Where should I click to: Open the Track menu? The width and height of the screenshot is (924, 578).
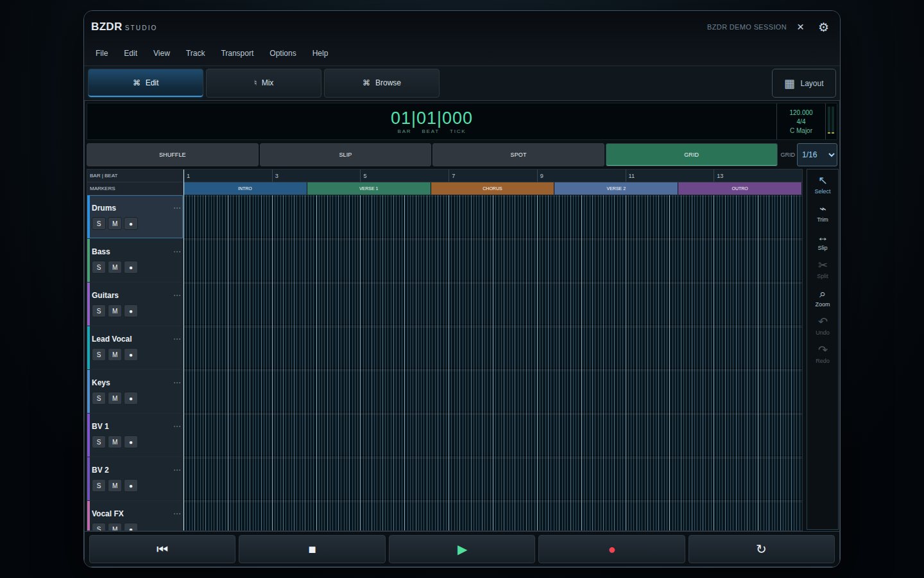pyautogui.click(x=196, y=53)
